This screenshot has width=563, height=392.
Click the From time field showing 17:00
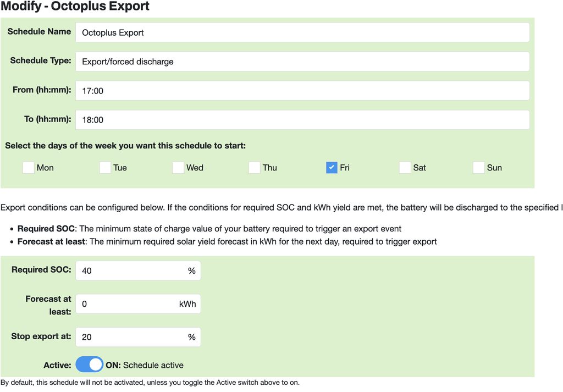click(302, 91)
